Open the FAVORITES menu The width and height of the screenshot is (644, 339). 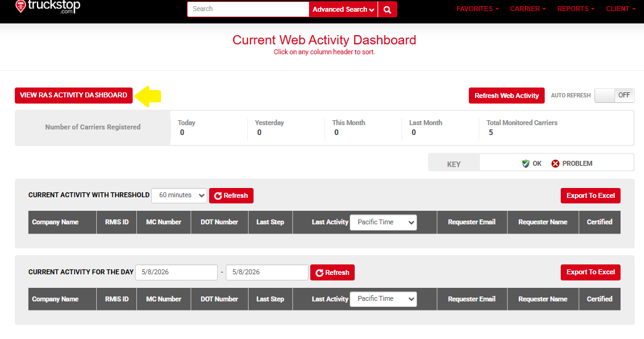(x=477, y=9)
